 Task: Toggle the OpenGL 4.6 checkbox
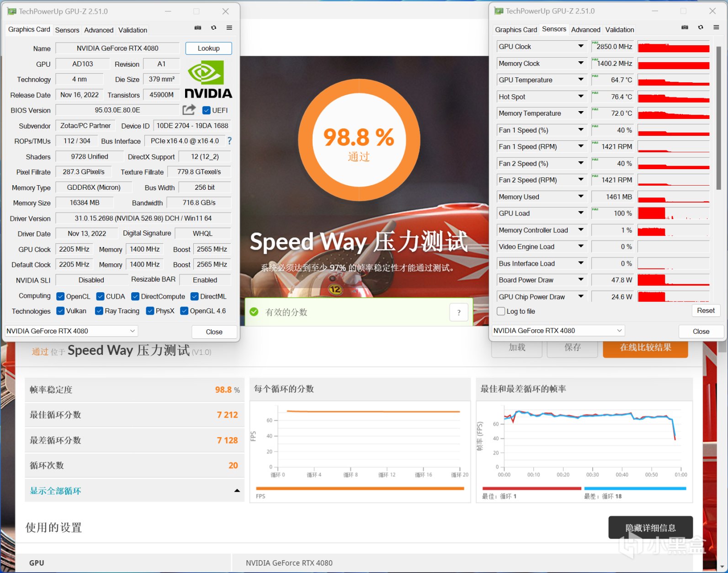tap(184, 311)
